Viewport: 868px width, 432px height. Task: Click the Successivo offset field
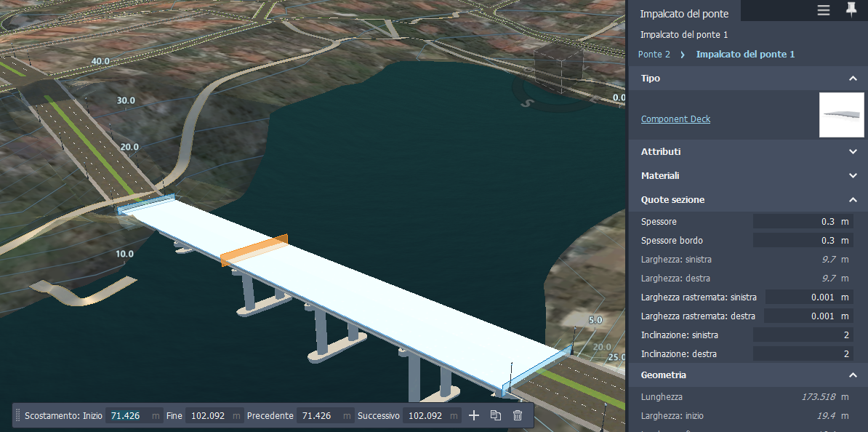(x=431, y=415)
